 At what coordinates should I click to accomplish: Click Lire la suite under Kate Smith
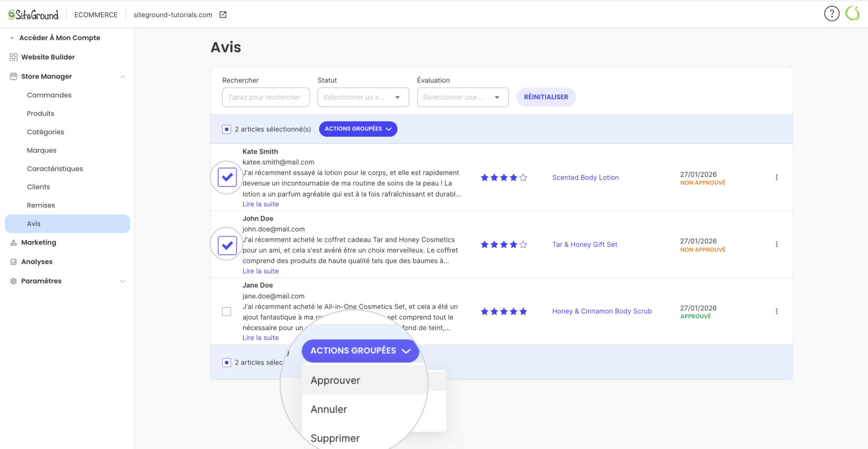261,204
